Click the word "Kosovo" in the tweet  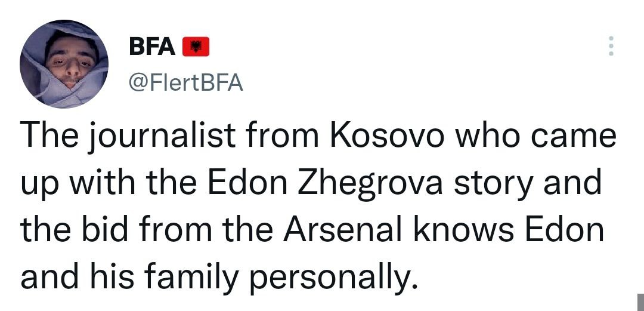(386, 137)
